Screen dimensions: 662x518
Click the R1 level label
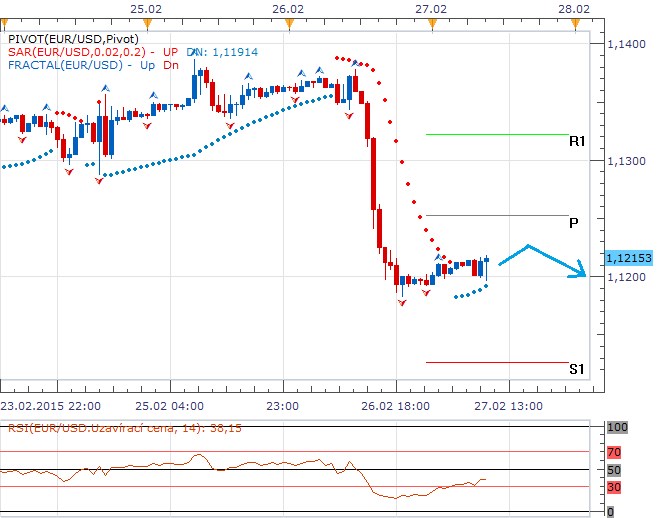pos(576,142)
